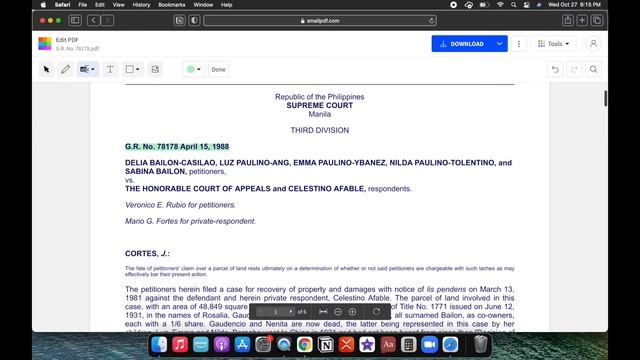The image size is (640, 360).
Task: Open the user account avatar
Action: 593,44
